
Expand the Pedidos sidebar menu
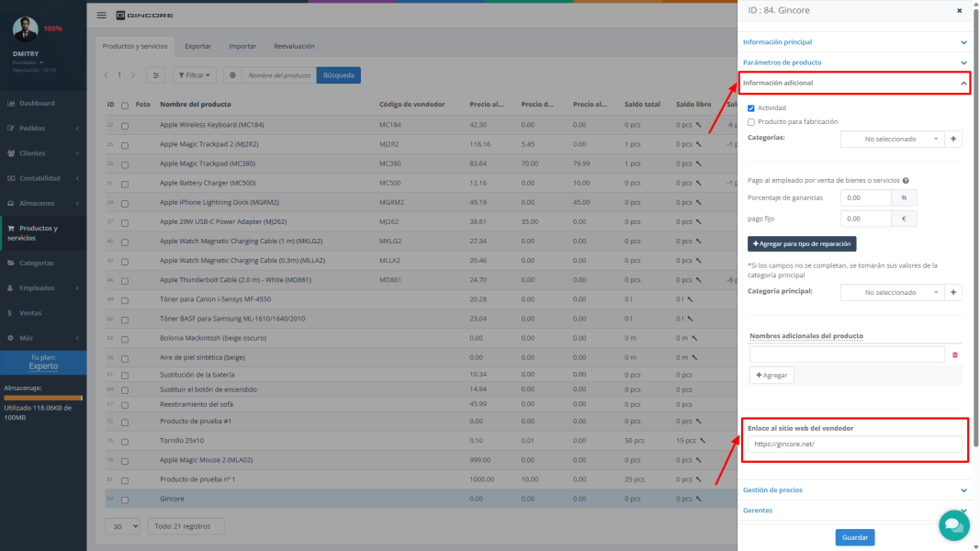pyautogui.click(x=43, y=128)
